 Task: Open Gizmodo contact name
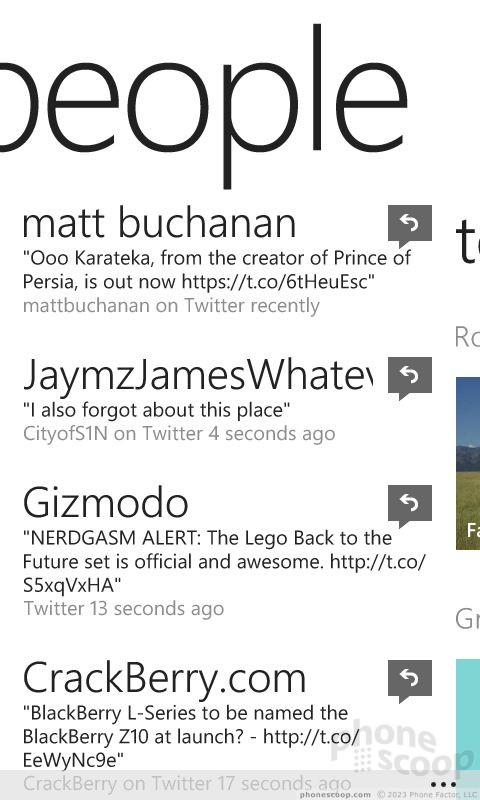(x=106, y=504)
